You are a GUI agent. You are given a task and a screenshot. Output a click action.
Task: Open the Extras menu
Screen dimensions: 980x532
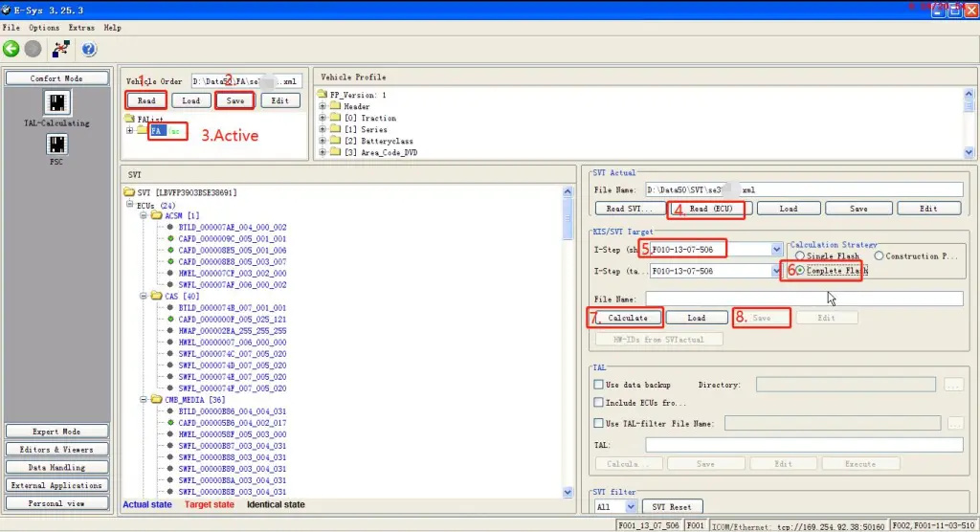pyautogui.click(x=82, y=28)
